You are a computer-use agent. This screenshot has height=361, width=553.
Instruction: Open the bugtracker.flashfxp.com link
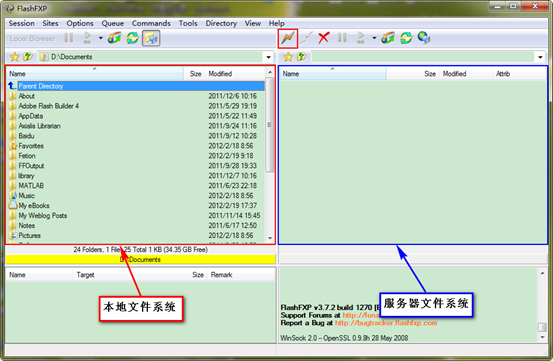[x=386, y=323]
